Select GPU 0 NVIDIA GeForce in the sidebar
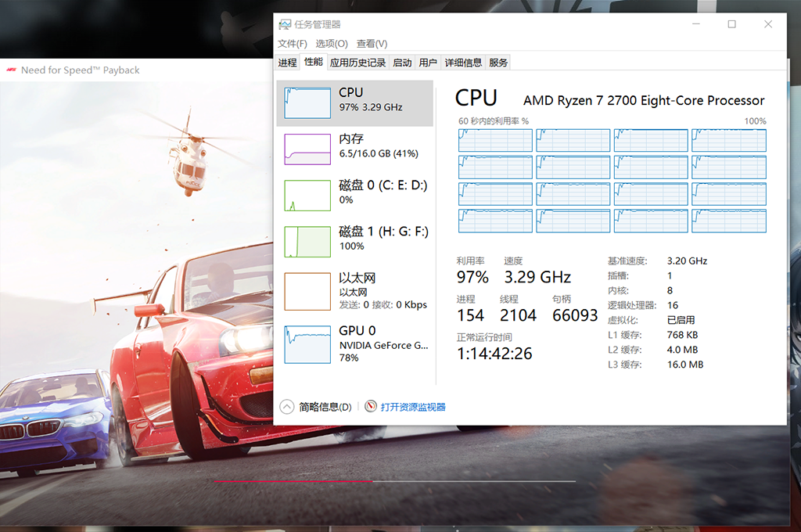 pyautogui.click(x=355, y=344)
